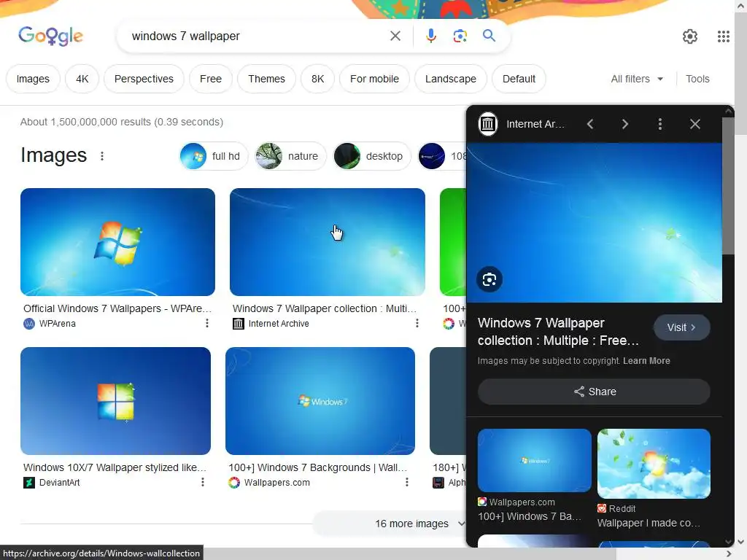Viewport: 747px width, 560px height.
Task: Click the Share icon button in preview panel
Action: click(594, 392)
